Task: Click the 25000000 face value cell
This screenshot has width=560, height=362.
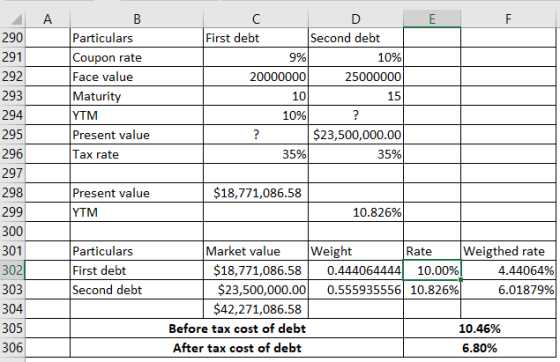Action: [356, 76]
